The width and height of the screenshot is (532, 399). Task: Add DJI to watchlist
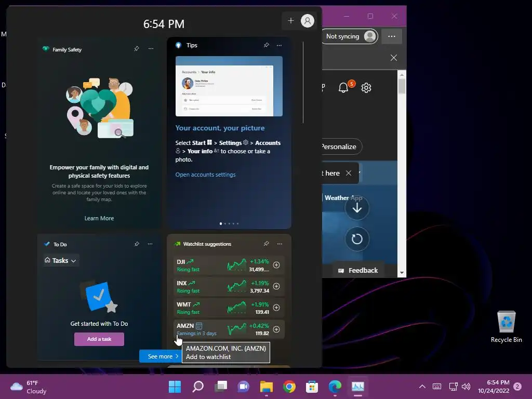(x=276, y=265)
